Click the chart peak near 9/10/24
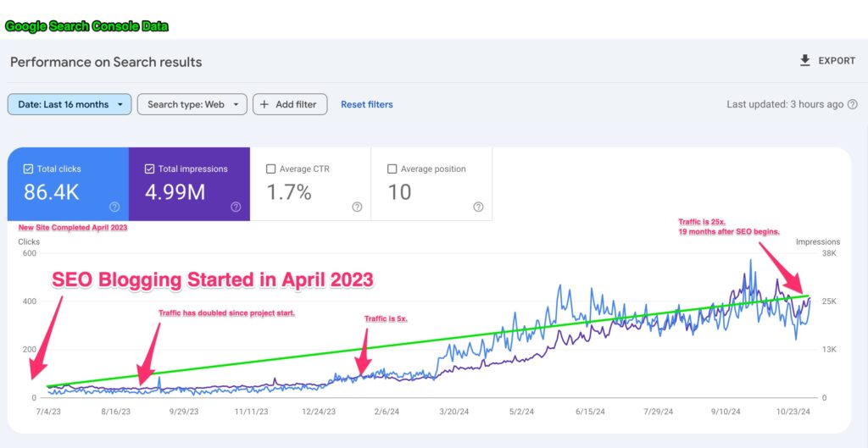 (x=750, y=261)
